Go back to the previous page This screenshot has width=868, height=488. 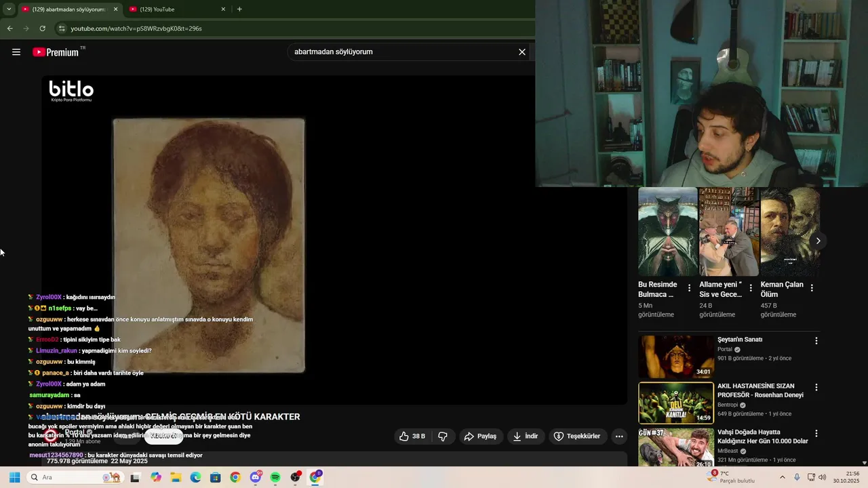9,28
